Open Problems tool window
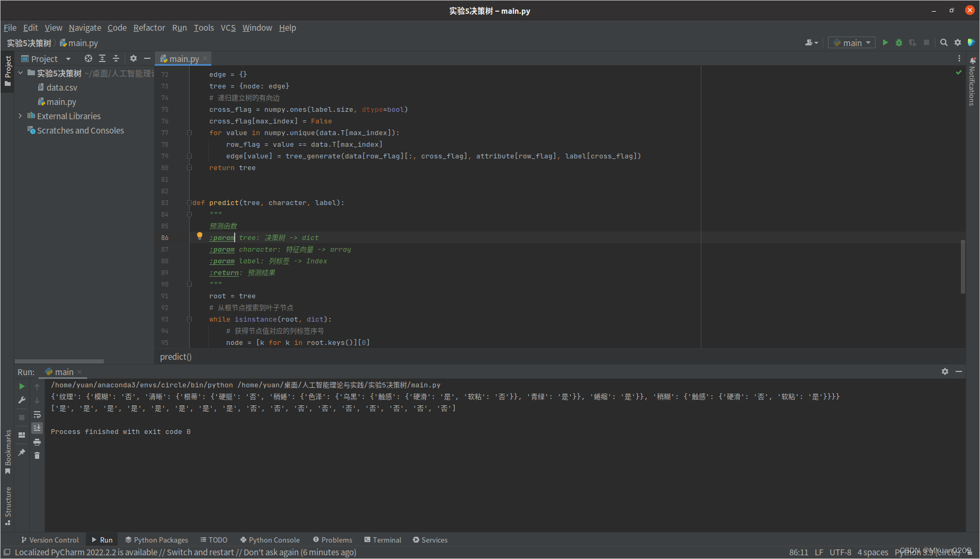The width and height of the screenshot is (980, 559). tap(333, 540)
